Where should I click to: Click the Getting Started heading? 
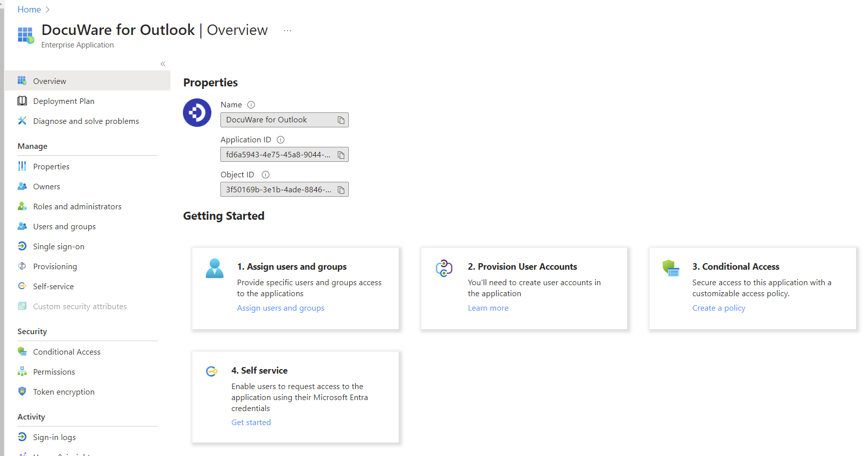coord(224,216)
